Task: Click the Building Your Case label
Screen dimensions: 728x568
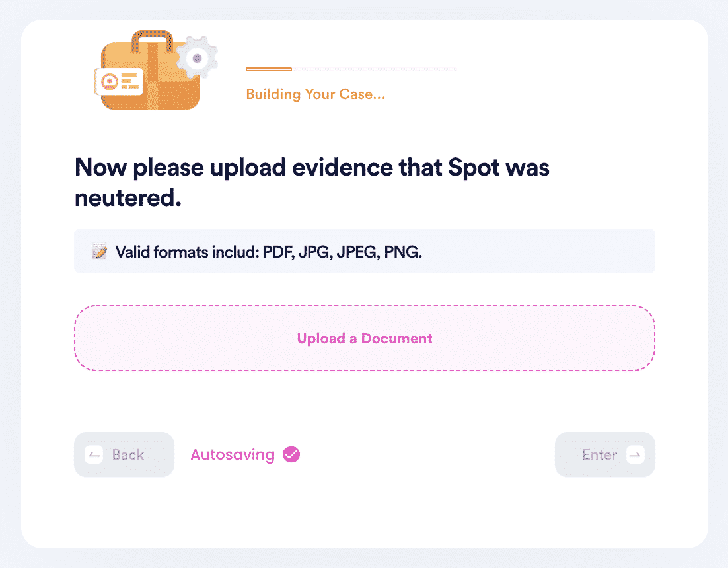Action: pyautogui.click(x=316, y=94)
